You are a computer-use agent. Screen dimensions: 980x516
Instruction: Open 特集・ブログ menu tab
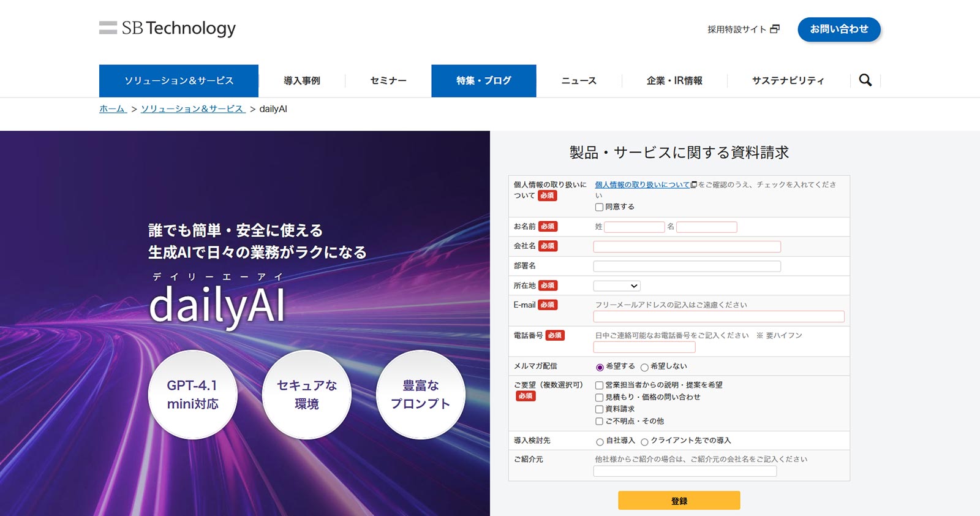click(x=484, y=81)
